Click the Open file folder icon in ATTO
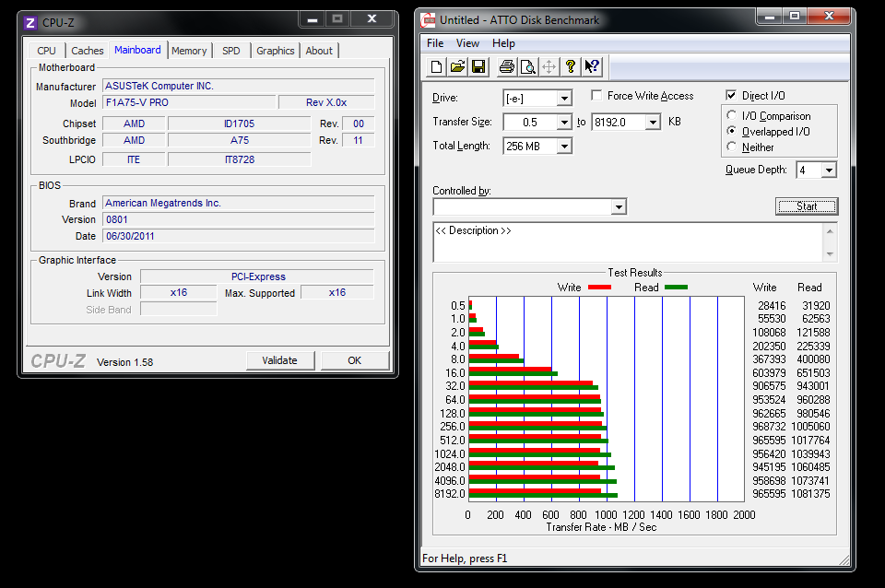Viewport: 885px width, 588px height. point(458,66)
